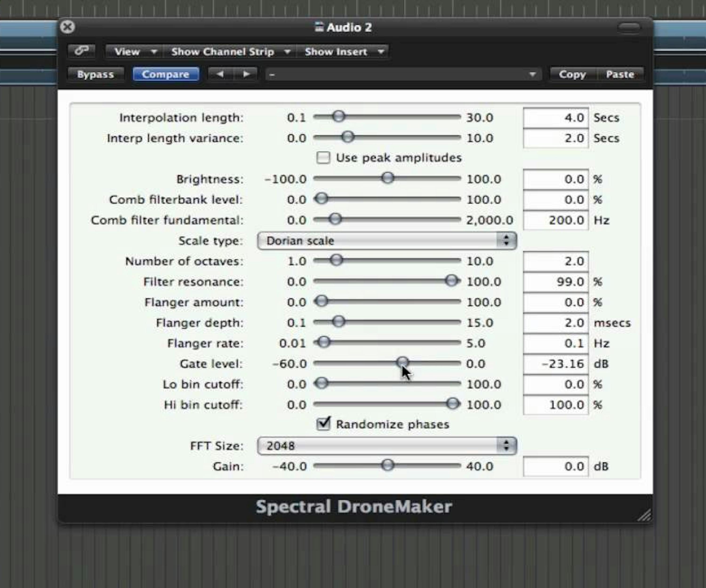Click the Gate level slider handle
The height and width of the screenshot is (588, 706).
(402, 362)
